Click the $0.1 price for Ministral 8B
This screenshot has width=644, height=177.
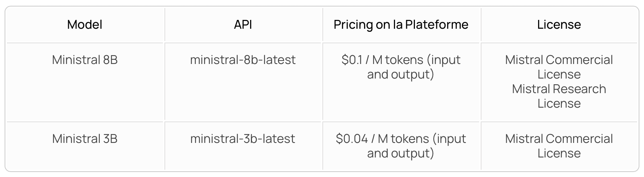pos(349,60)
